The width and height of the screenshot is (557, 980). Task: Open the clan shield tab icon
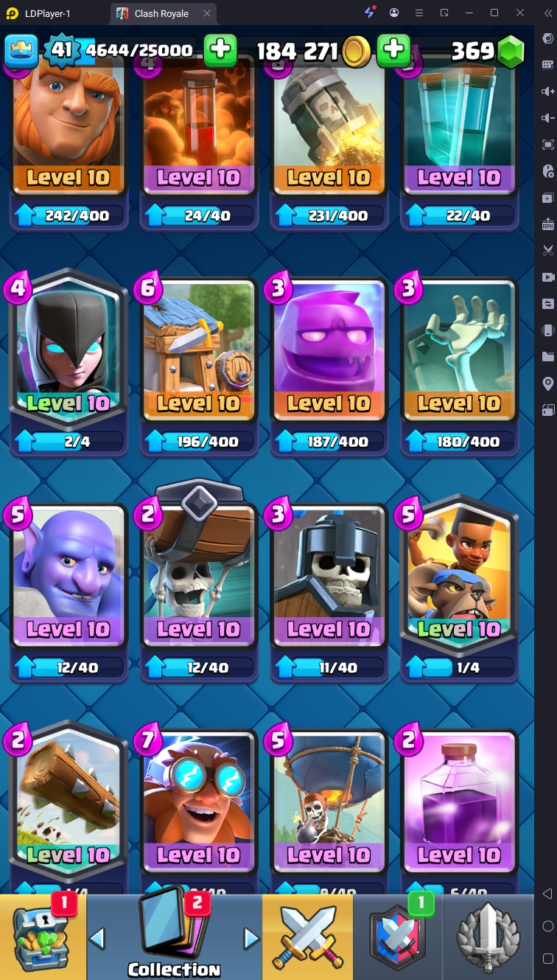click(x=397, y=937)
